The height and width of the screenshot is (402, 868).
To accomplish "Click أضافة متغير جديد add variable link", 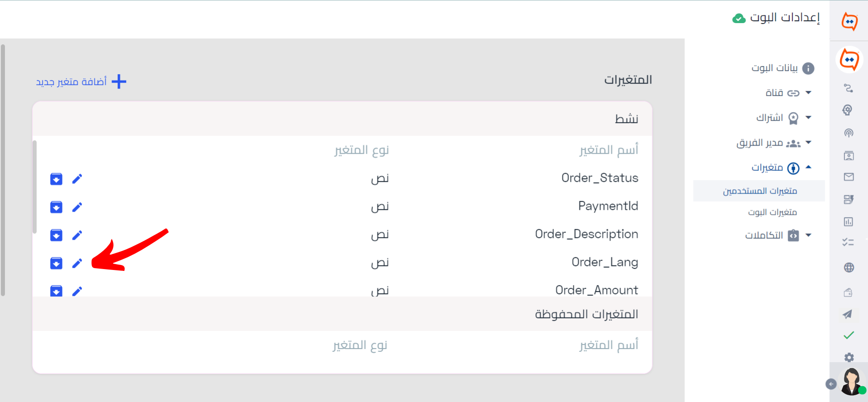I will (x=81, y=81).
